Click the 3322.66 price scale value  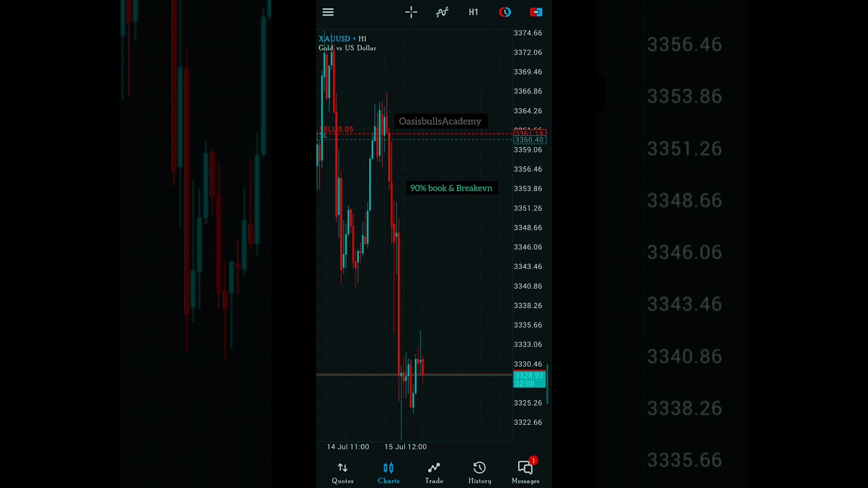tap(528, 422)
